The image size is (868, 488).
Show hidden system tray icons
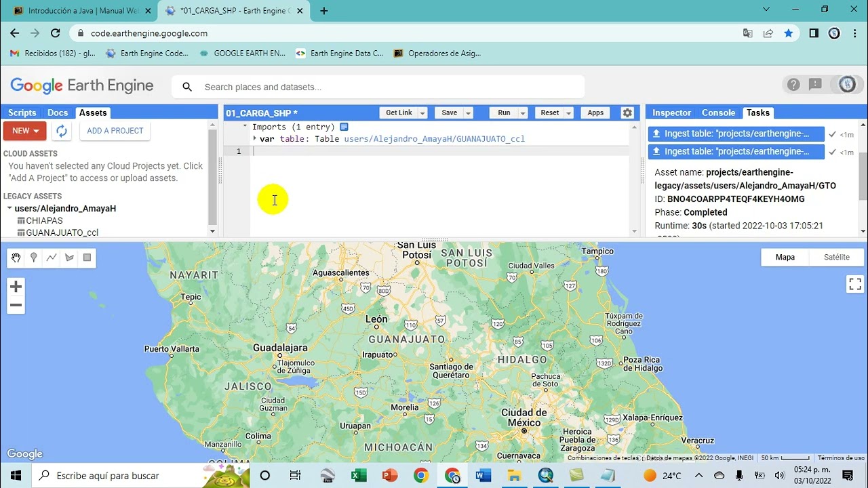pyautogui.click(x=699, y=476)
